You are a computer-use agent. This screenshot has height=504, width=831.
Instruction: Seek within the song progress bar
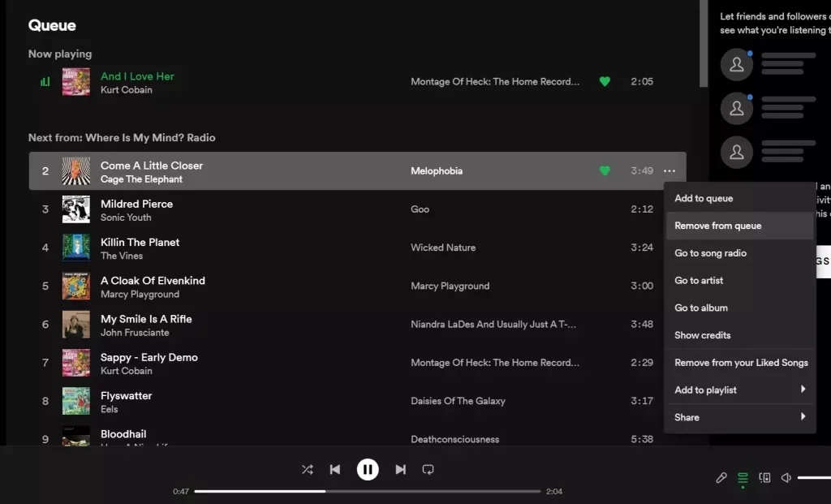(368, 491)
